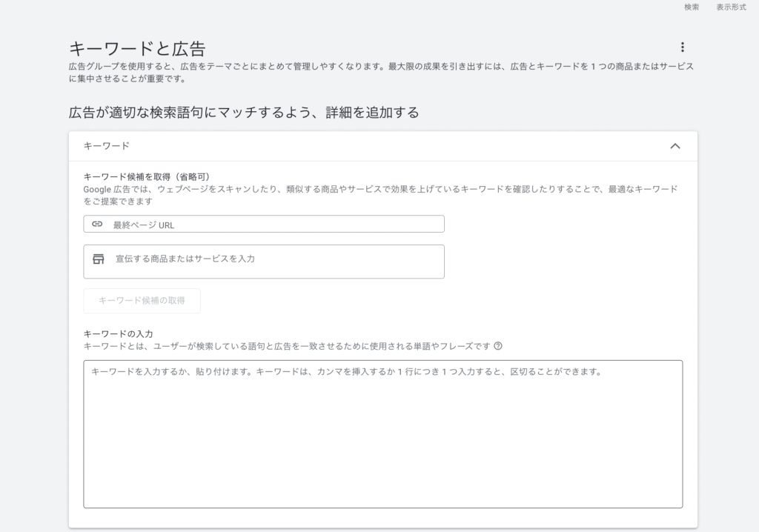The image size is (759, 532).
Task: Open 表示形式 in the top bar
Action: [731, 7]
